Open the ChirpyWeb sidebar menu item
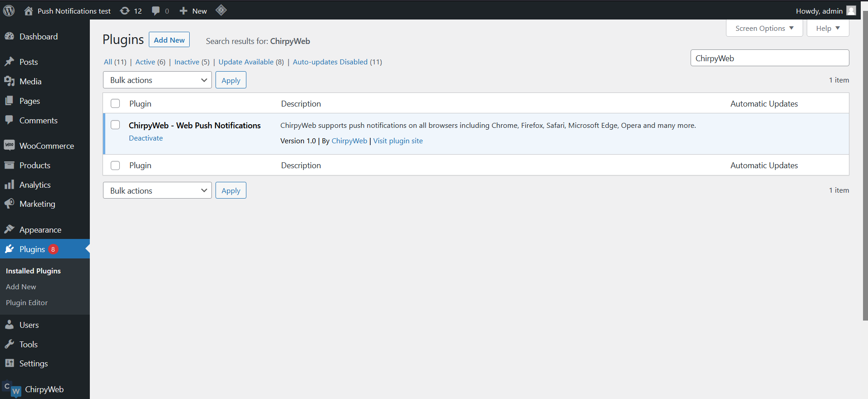Viewport: 868px width, 399px height. (x=44, y=389)
